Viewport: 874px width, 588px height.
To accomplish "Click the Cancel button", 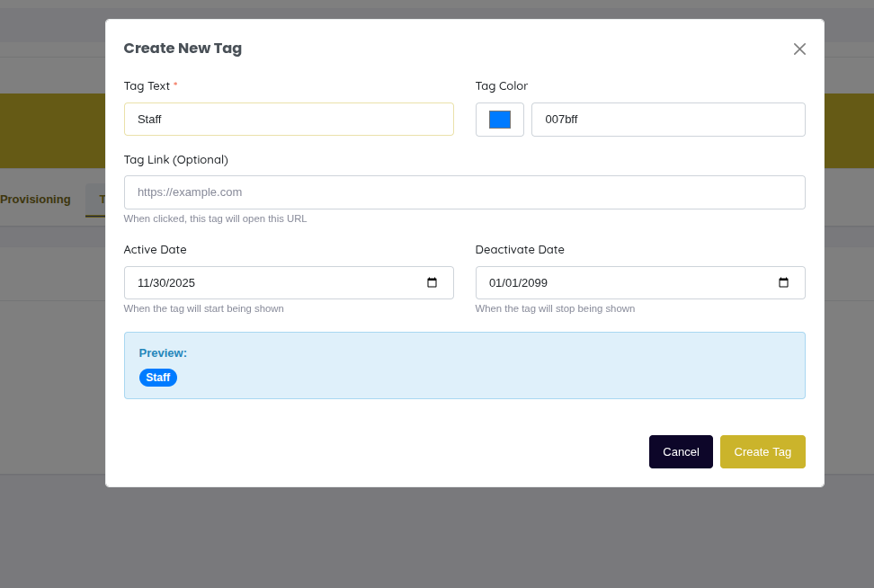I will (681, 451).
